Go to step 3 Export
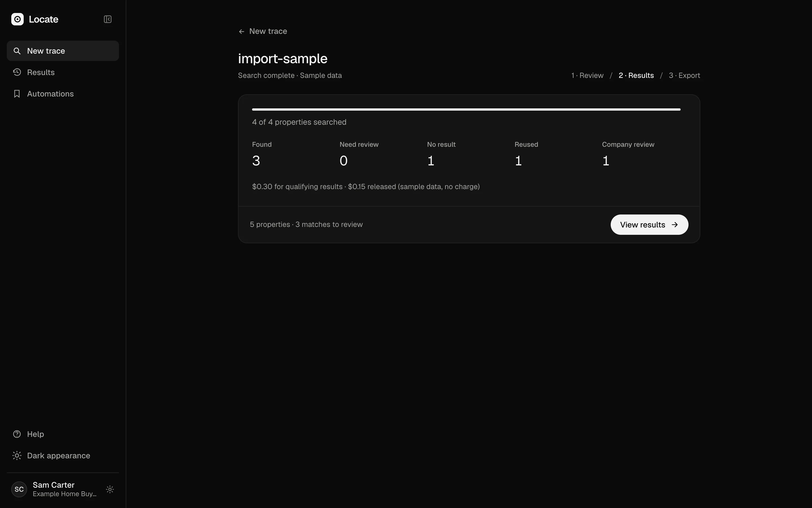This screenshot has width=812, height=508. pyautogui.click(x=684, y=75)
